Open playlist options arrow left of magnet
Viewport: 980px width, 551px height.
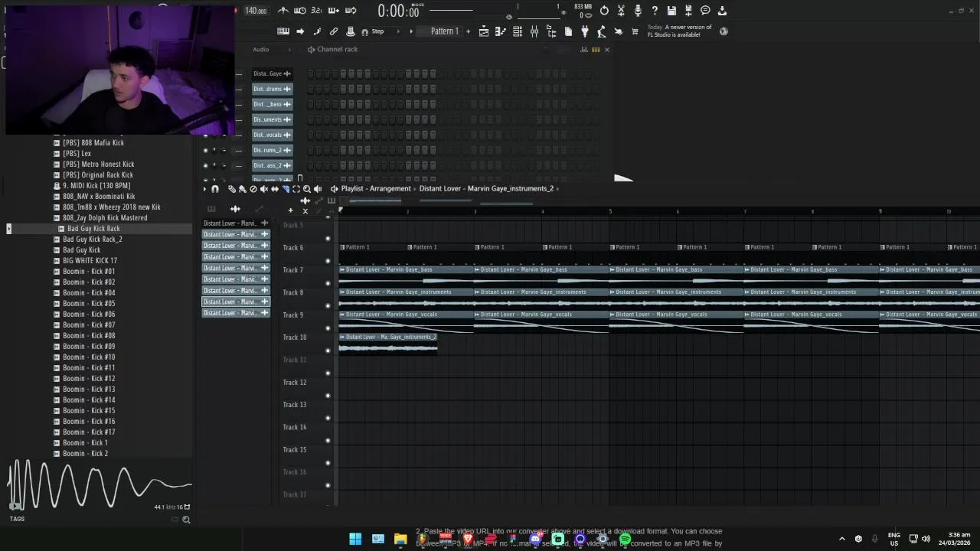pyautogui.click(x=204, y=189)
